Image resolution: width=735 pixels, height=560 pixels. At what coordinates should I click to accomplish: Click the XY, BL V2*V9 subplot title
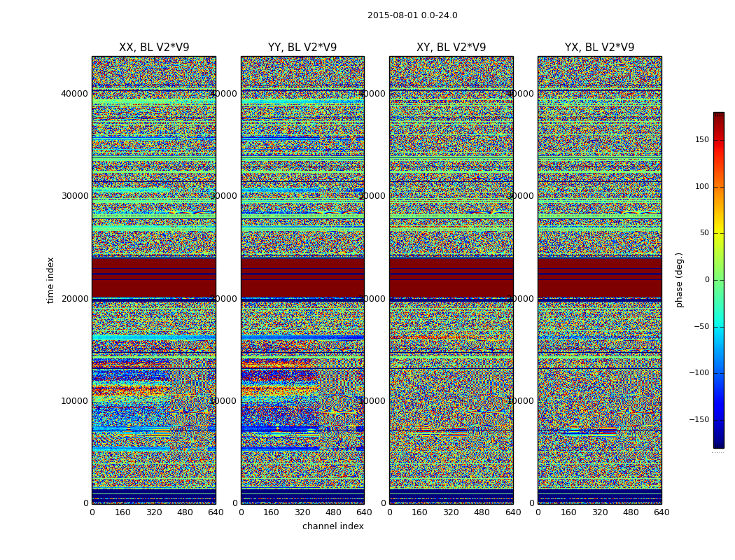(x=451, y=48)
